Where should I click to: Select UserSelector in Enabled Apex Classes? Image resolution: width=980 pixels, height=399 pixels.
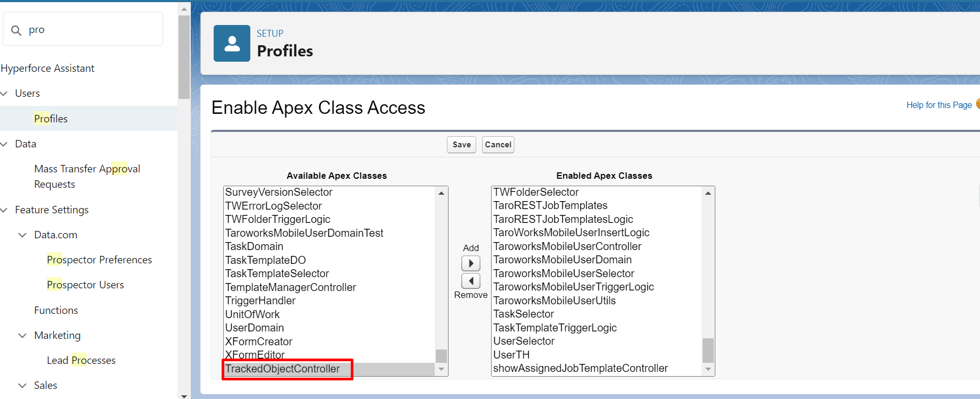(x=524, y=342)
